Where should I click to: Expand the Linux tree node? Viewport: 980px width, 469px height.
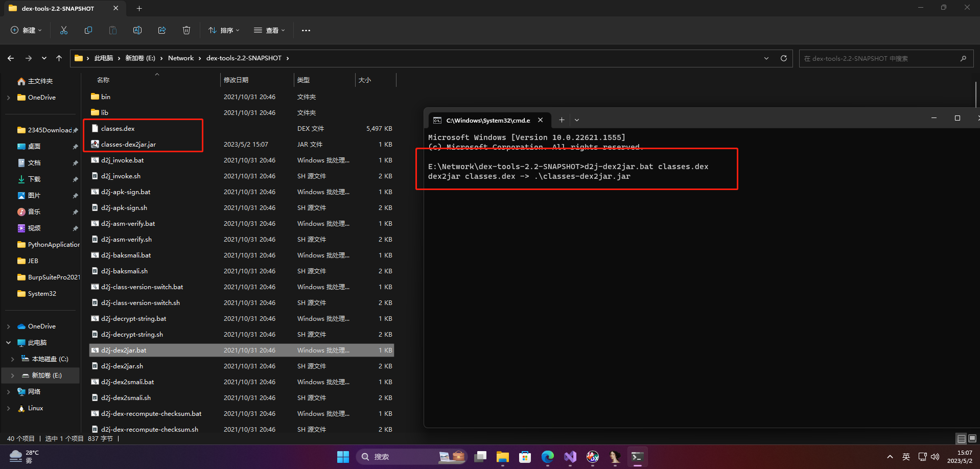coord(9,408)
